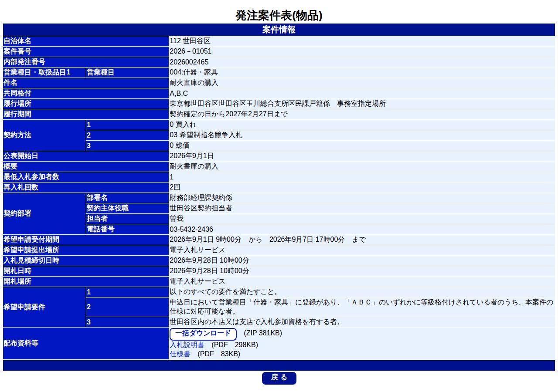The height and width of the screenshot is (392, 558).
Task: Click the 案件情報 section header
Action: (279, 30)
